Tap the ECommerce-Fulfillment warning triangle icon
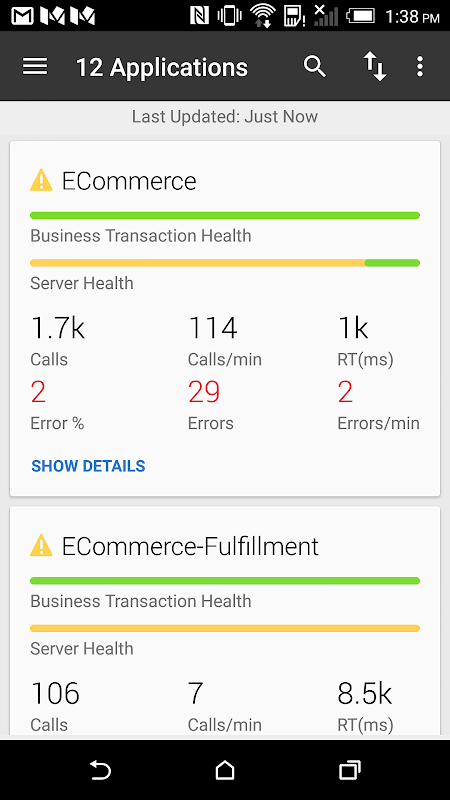 (x=41, y=546)
